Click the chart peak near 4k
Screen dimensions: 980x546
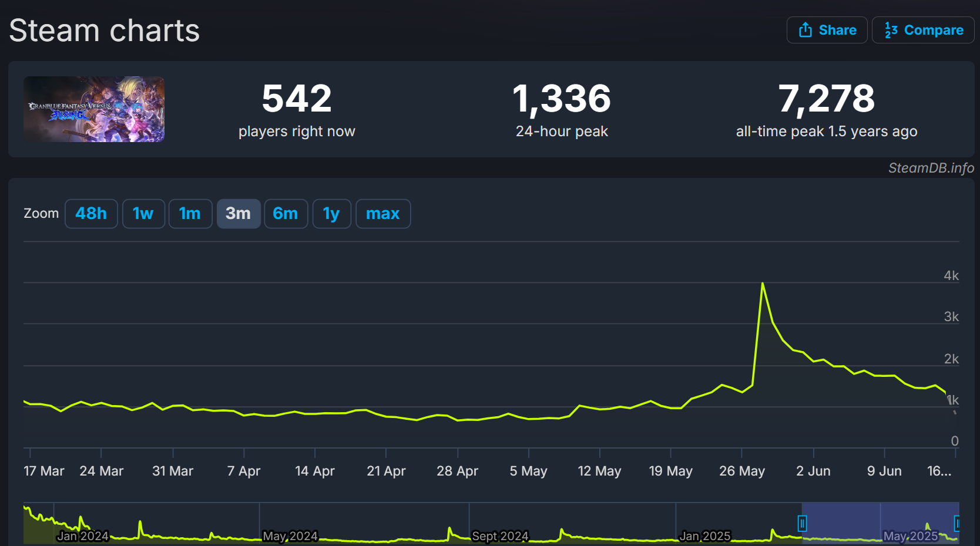(x=763, y=284)
